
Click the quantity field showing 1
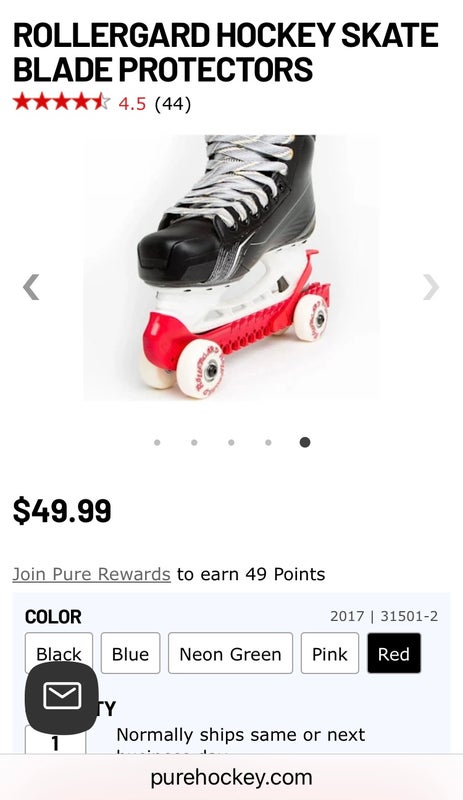pos(55,740)
